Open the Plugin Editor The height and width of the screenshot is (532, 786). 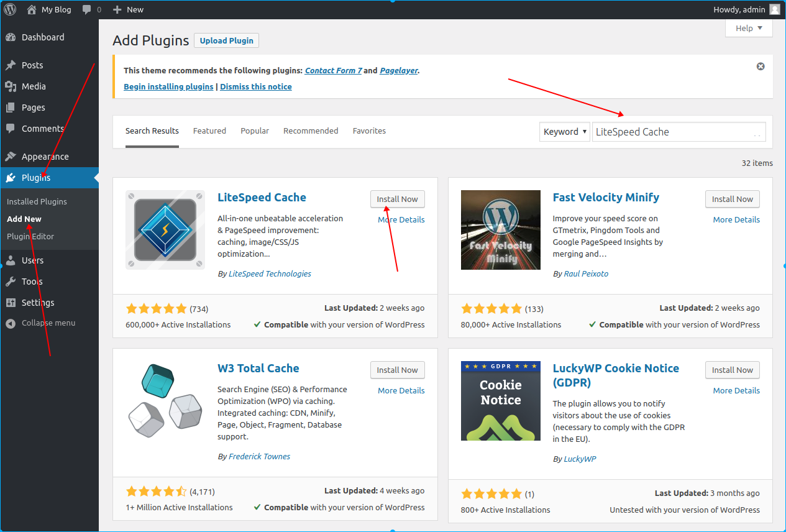click(x=30, y=236)
